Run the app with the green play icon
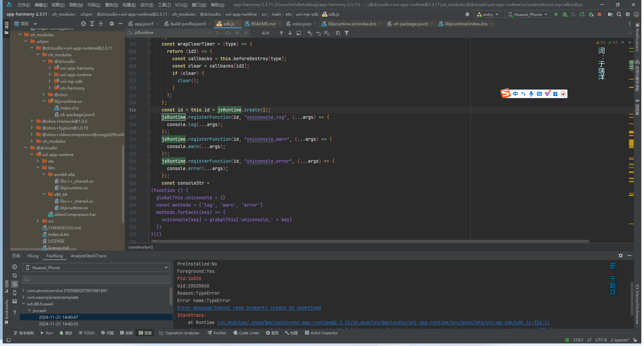The image size is (644, 346). coord(556,14)
